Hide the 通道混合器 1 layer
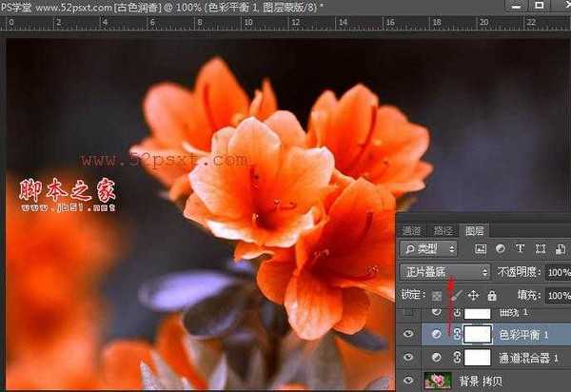Viewport: 571px width, 392px height. 408,358
